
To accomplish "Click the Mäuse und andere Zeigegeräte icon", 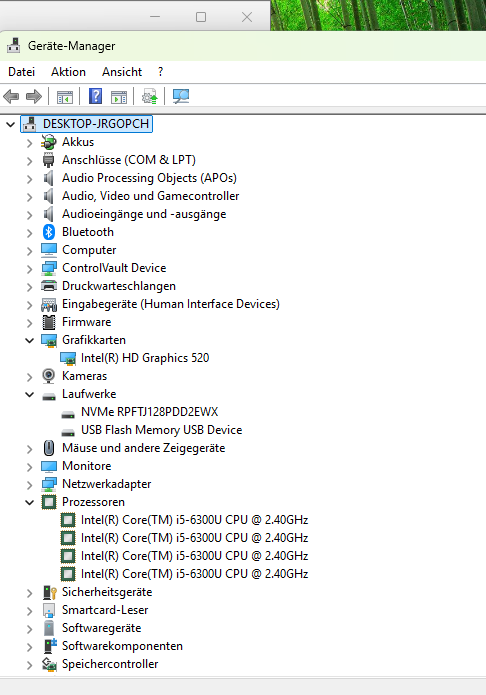I will coord(49,448).
